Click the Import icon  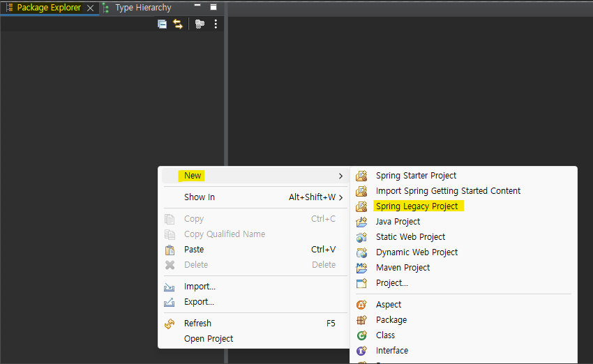pyautogui.click(x=169, y=287)
